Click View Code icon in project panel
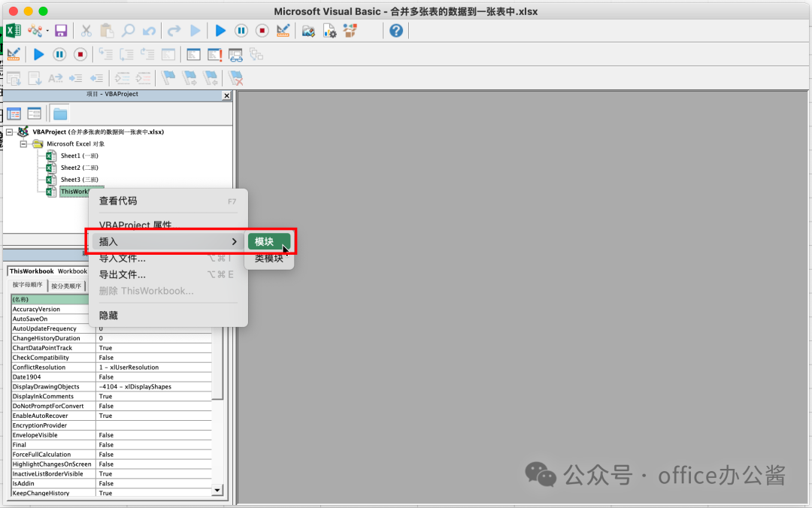Screen dimensions: 812x508 tap(14, 113)
